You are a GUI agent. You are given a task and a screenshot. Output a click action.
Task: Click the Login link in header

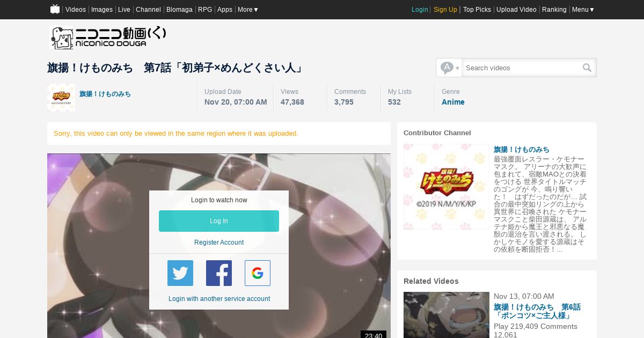[x=420, y=10]
